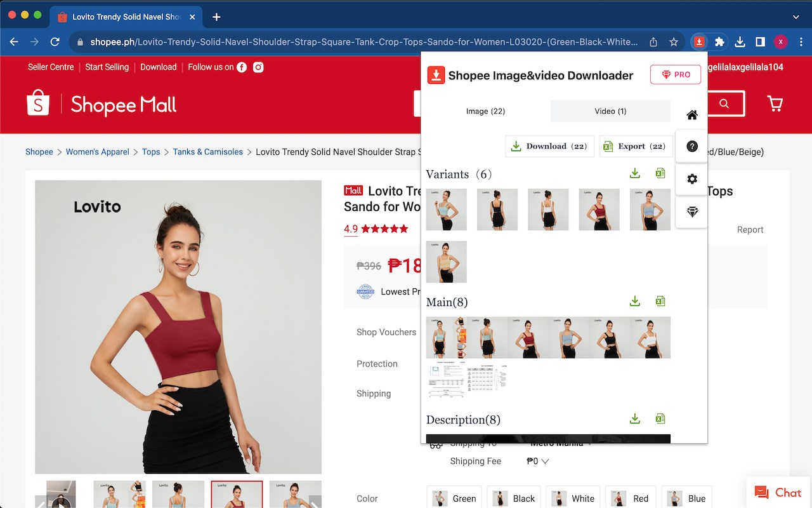Select the Red color option
Screen dimensions: 812x508
coord(631,498)
